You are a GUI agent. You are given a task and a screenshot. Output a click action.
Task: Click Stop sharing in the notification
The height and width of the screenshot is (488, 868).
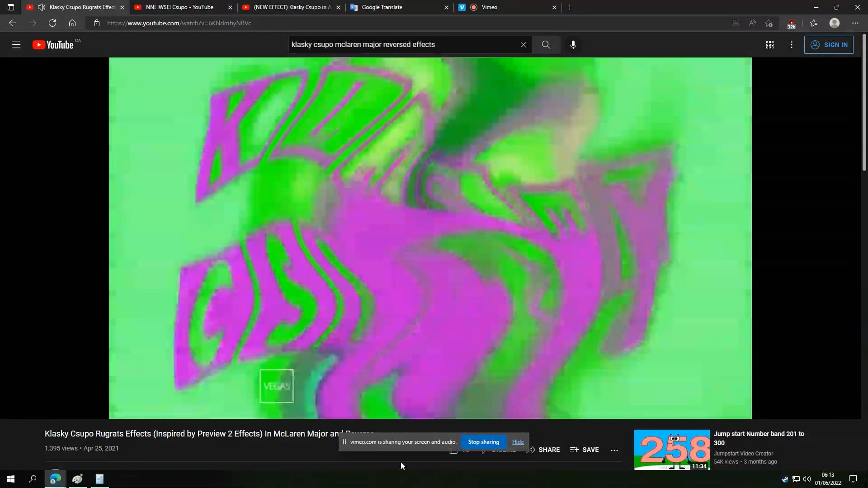click(x=484, y=441)
